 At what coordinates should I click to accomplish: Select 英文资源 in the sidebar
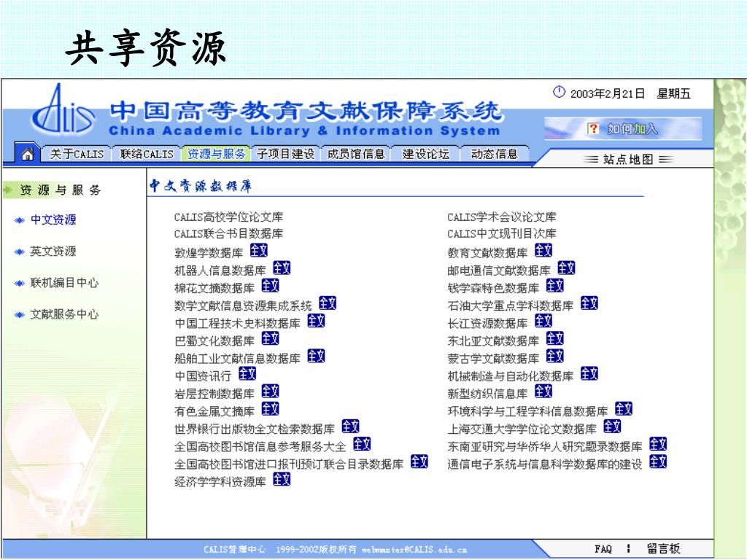pos(53,251)
